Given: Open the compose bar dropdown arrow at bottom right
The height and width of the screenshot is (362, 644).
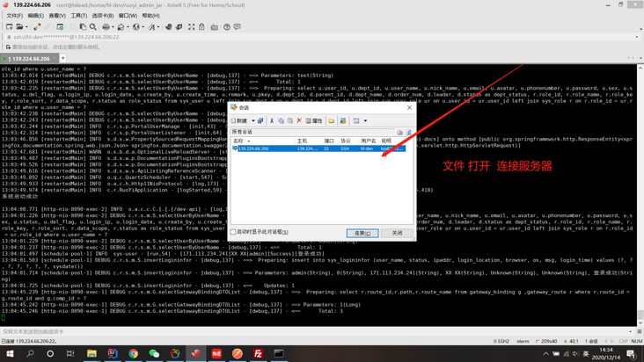Looking at the screenshot, I should 631,331.
